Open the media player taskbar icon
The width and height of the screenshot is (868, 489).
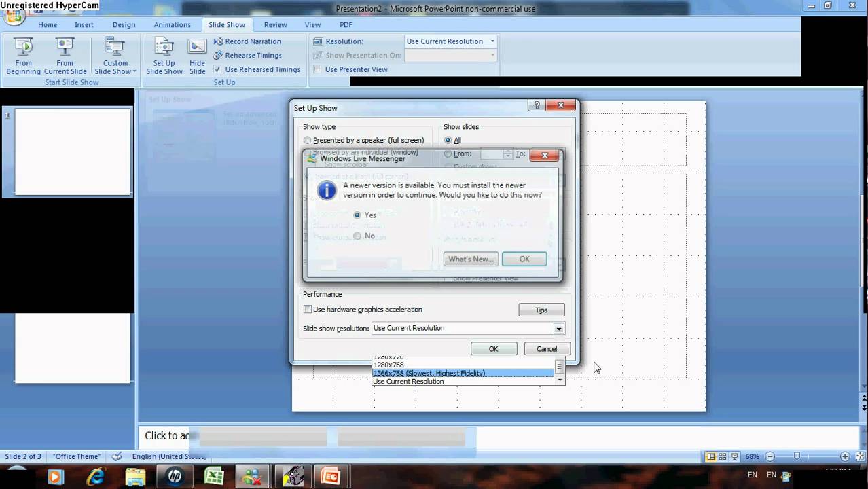pyautogui.click(x=55, y=477)
